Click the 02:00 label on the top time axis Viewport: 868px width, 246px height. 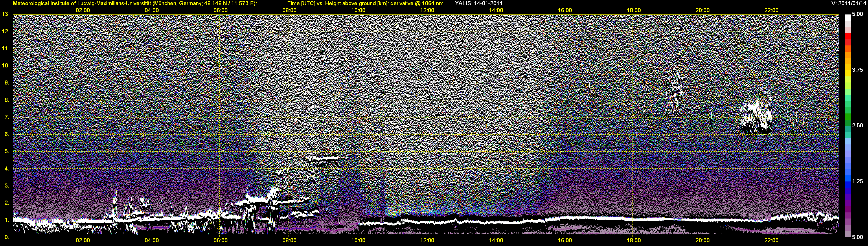tap(82, 10)
